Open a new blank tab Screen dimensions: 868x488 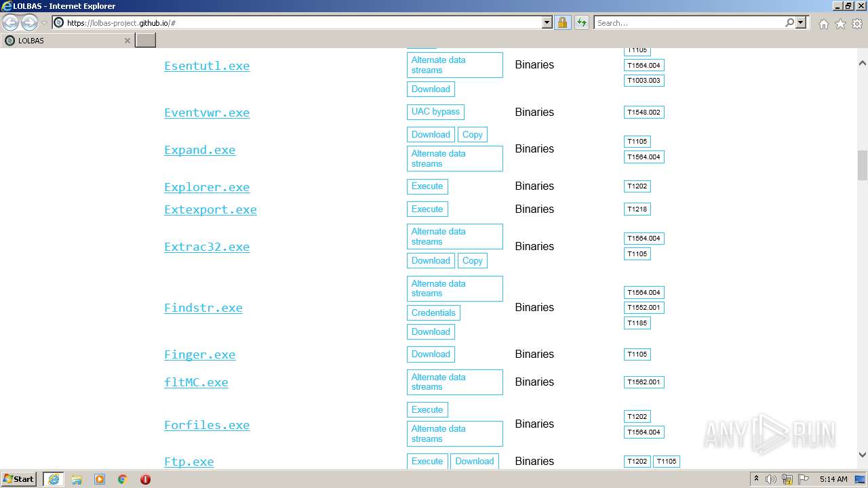click(146, 41)
